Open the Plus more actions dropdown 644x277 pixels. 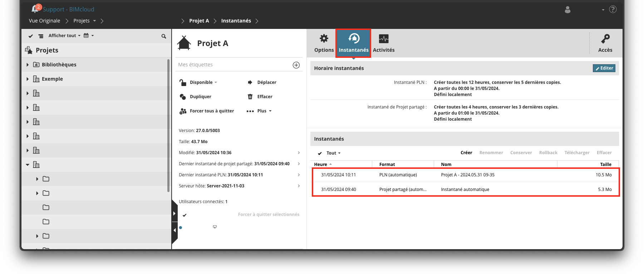pyautogui.click(x=259, y=111)
